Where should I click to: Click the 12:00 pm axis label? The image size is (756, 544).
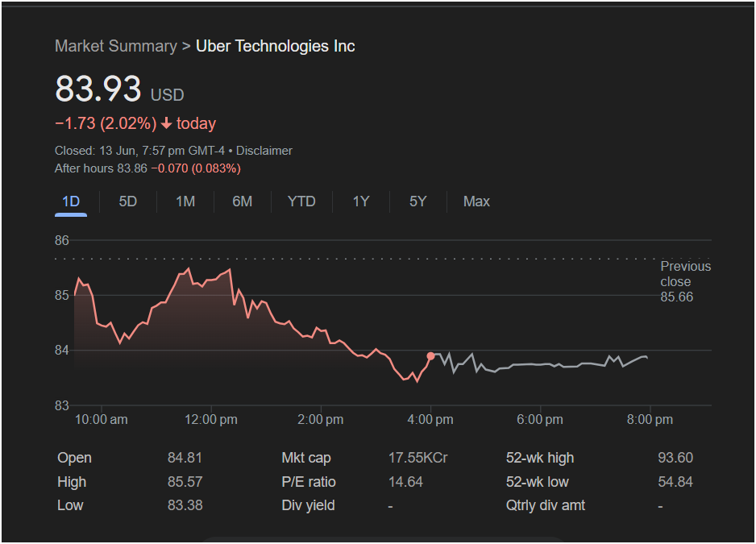[x=210, y=420]
